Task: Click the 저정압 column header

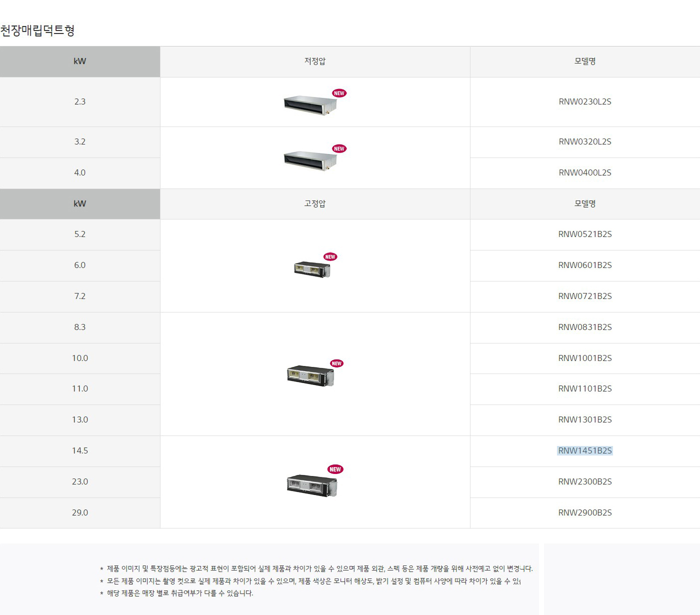Action: click(x=315, y=61)
